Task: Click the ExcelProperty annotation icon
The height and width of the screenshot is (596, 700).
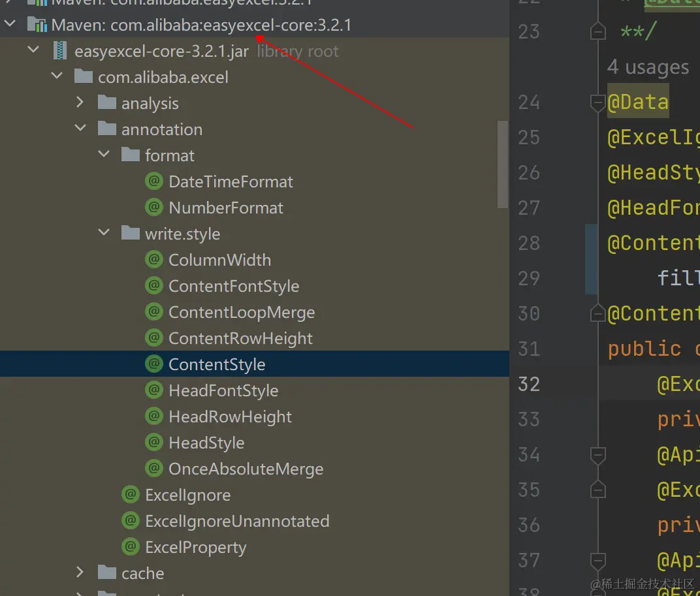Action: pos(131,547)
